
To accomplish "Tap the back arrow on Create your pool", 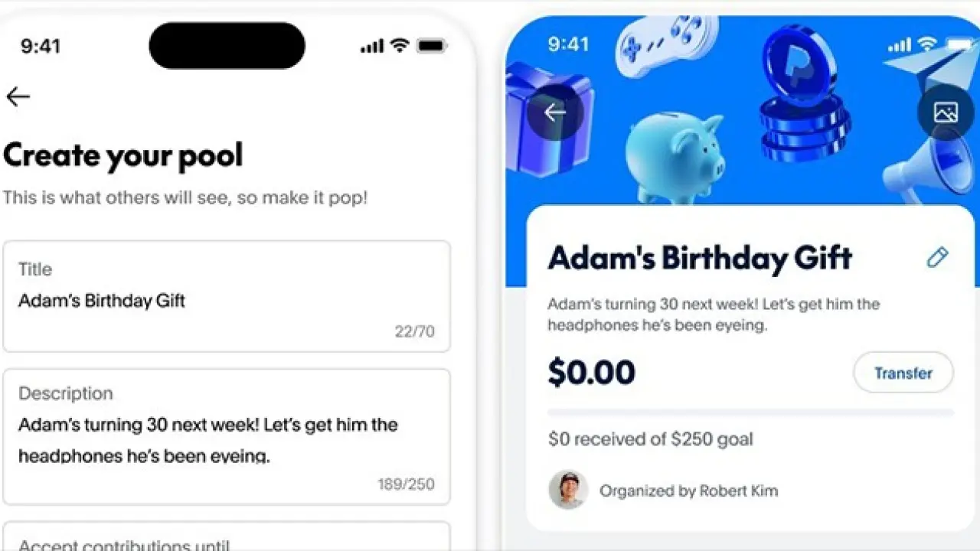I will (18, 96).
